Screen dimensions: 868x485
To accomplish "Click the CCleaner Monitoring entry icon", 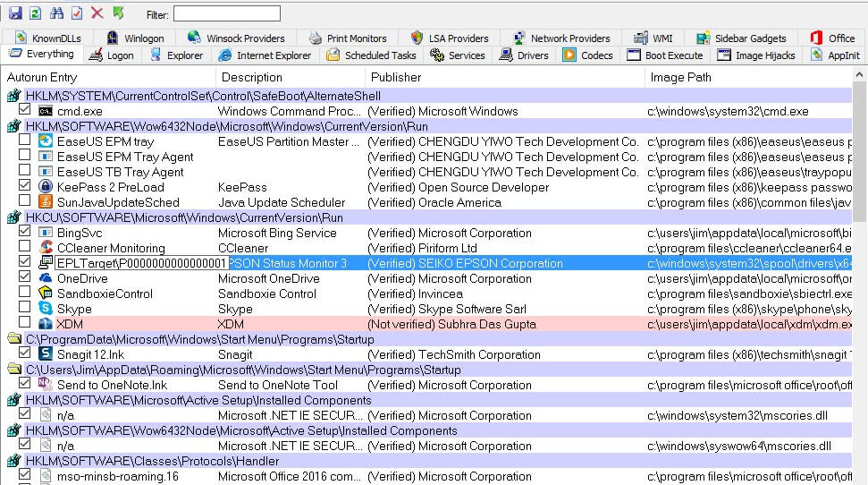I will pyautogui.click(x=46, y=247).
